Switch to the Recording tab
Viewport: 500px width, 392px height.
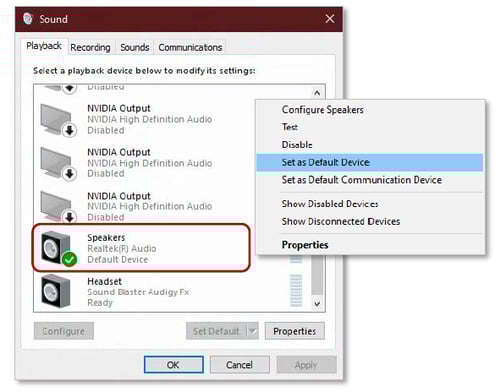(90, 47)
